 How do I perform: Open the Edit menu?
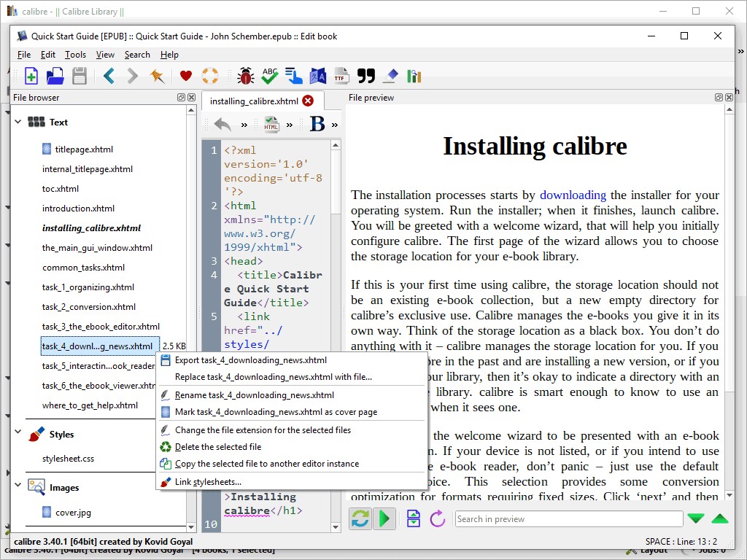coord(48,55)
